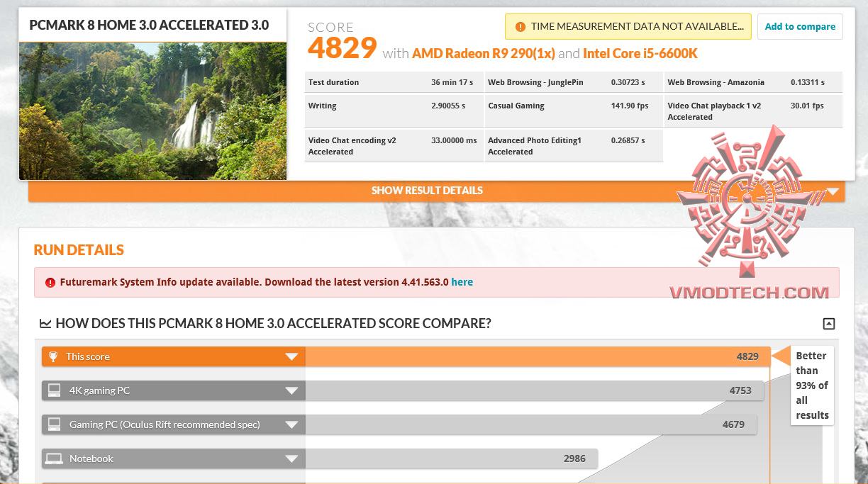Viewport: 868px width, 484px height.
Task: Click Advanced Photo Editing1 value 0.26857 s
Action: point(628,140)
